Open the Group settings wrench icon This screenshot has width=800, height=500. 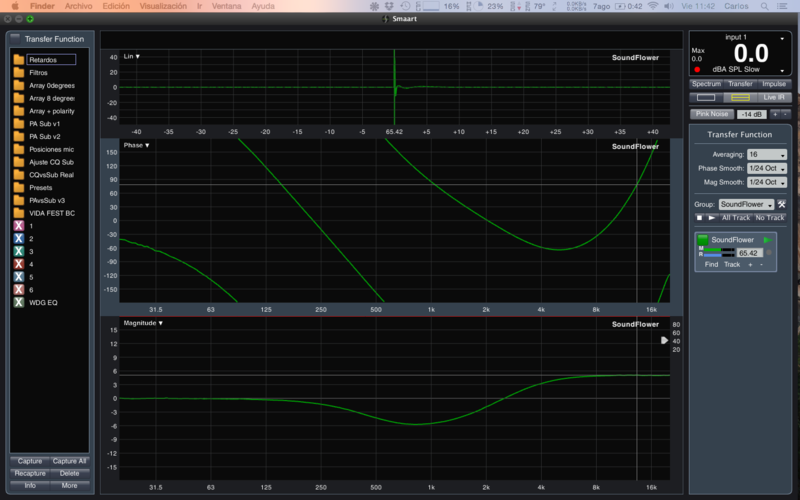click(x=782, y=204)
